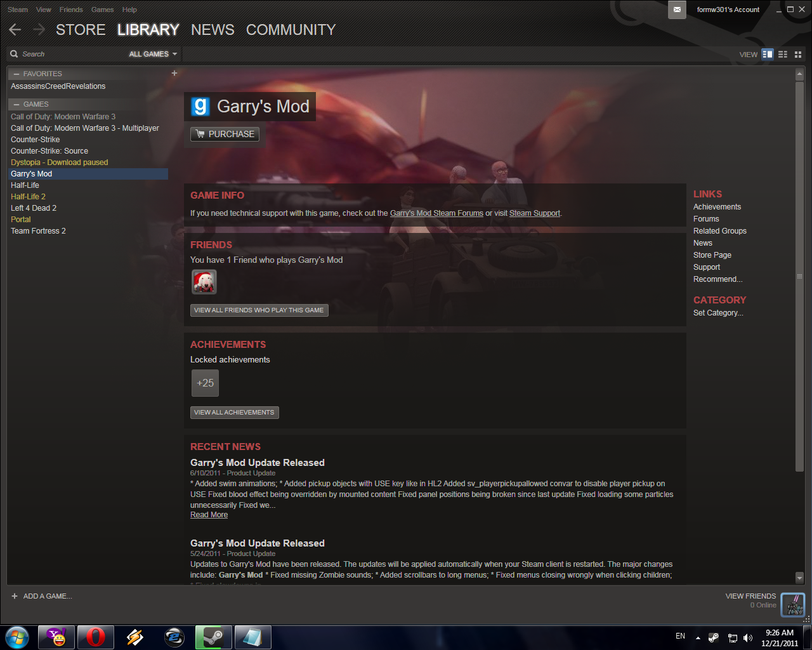Image resolution: width=812 pixels, height=650 pixels.
Task: Open the All Games filter dropdown
Action: (x=153, y=54)
